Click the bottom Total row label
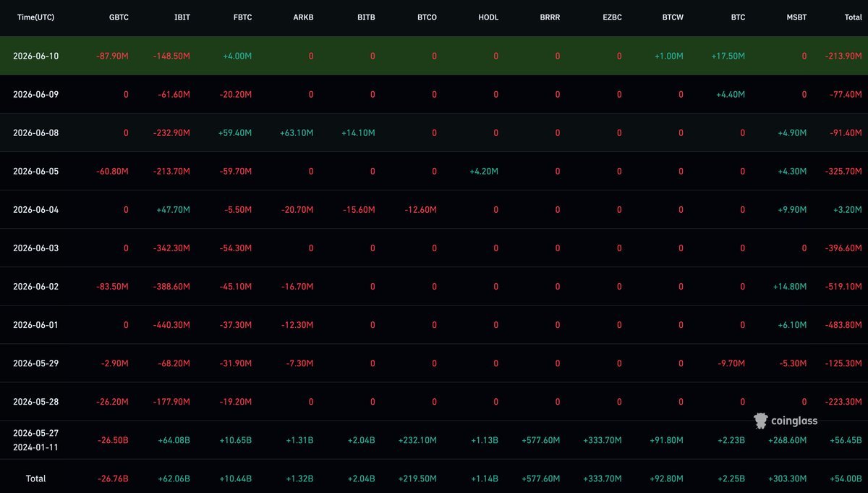 (x=35, y=479)
